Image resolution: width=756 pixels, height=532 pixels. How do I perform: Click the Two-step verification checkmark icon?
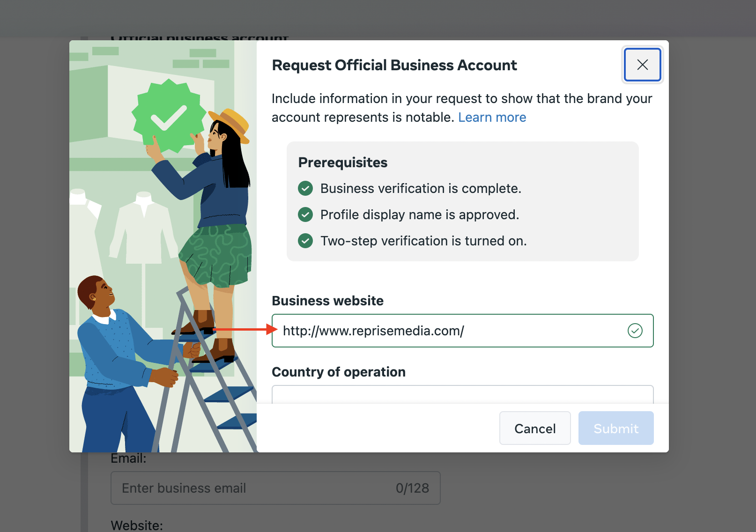pyautogui.click(x=305, y=241)
